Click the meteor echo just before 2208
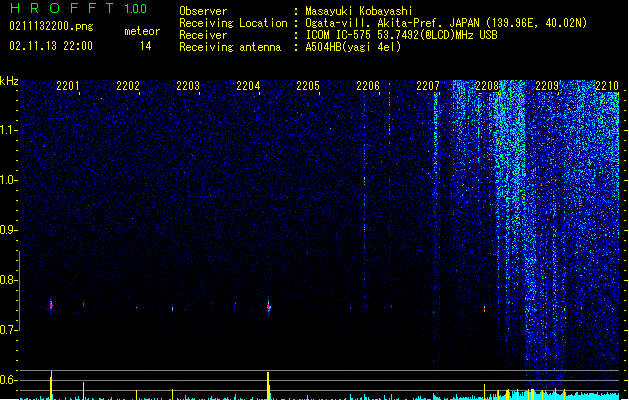Screen dimensions: 629x400 tap(484, 309)
